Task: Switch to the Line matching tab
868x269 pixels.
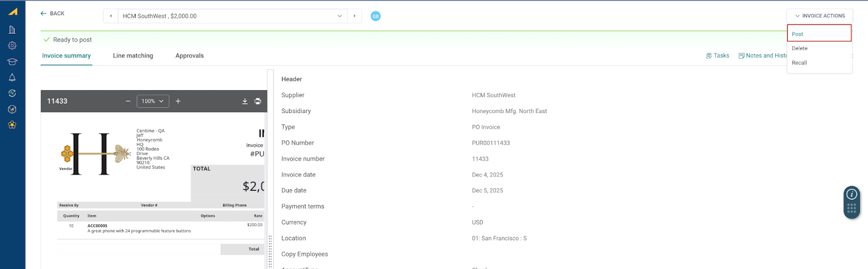Action: point(133,56)
